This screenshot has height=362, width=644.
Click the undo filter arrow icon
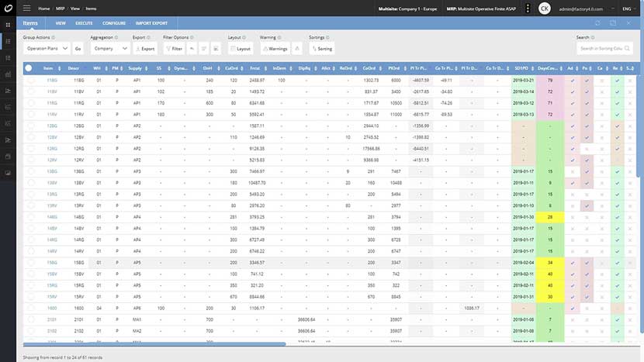click(x=192, y=48)
